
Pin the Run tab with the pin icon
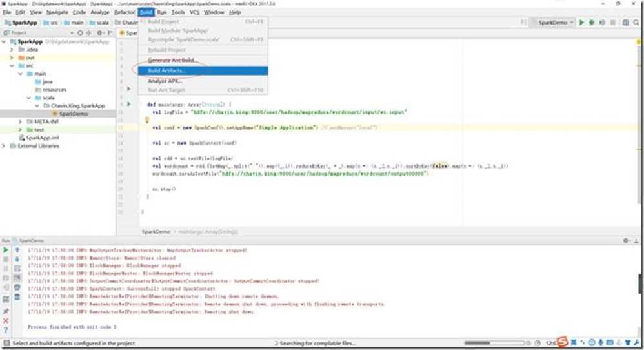[6, 311]
